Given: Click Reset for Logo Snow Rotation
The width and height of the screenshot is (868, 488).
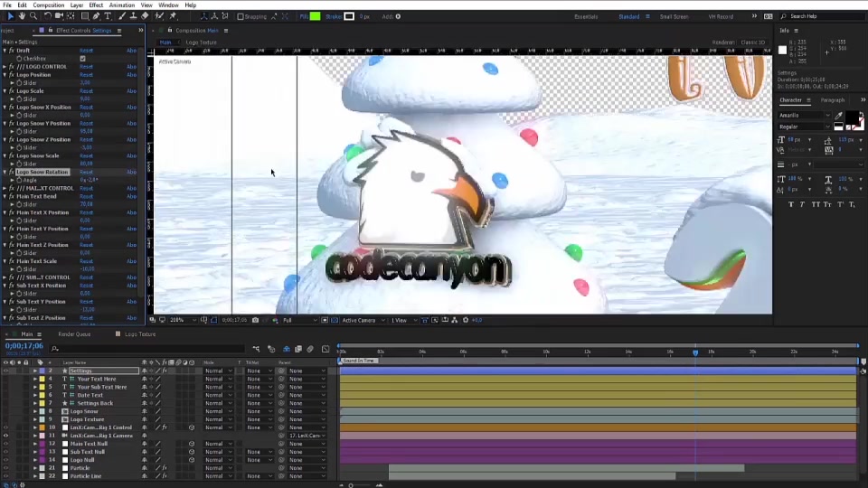Looking at the screenshot, I should tap(86, 172).
